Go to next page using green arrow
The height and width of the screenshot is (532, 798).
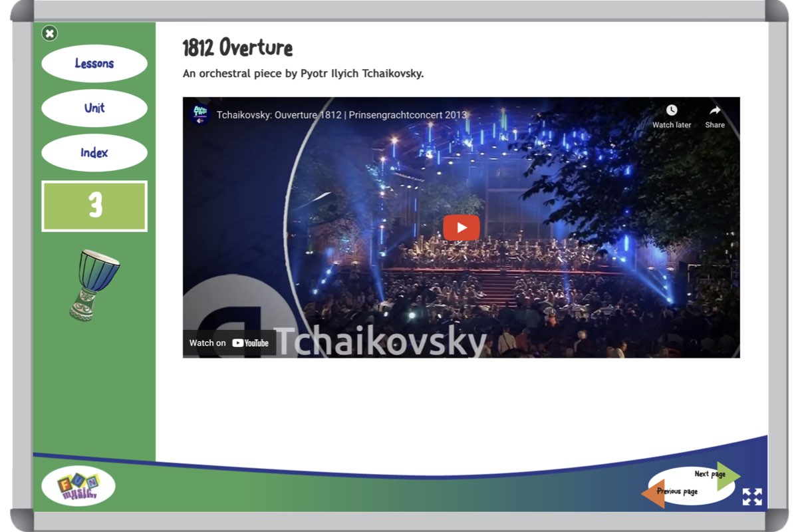pos(726,475)
